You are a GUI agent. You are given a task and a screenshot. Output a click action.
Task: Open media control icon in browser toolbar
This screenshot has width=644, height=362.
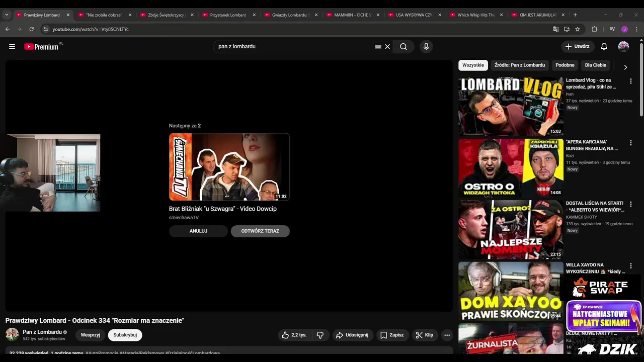point(612,29)
